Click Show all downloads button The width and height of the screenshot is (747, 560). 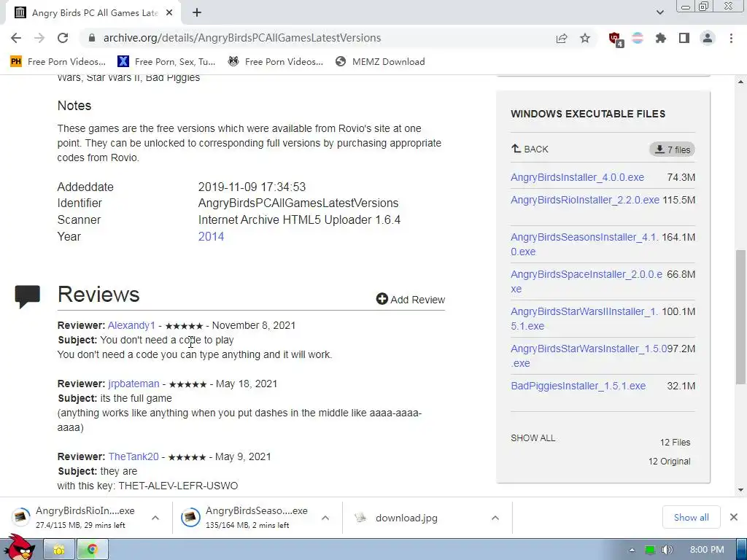click(x=691, y=518)
